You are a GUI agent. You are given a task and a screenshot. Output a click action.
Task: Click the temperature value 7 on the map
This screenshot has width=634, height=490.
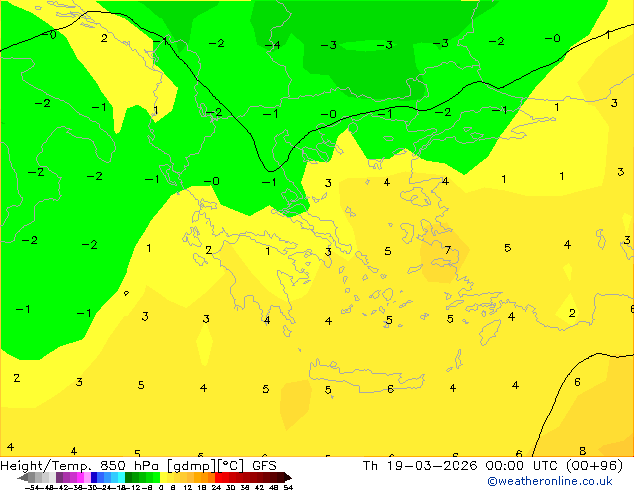point(447,250)
